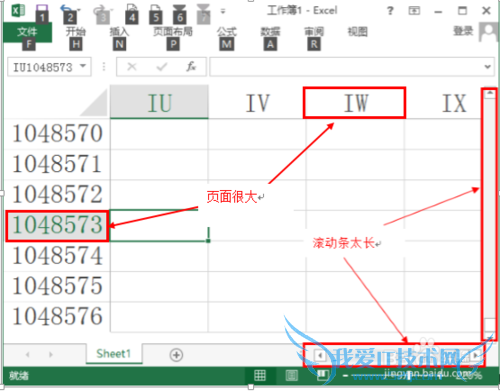
Task: Click the horizontal scrollbar left arrow
Action: (320, 355)
